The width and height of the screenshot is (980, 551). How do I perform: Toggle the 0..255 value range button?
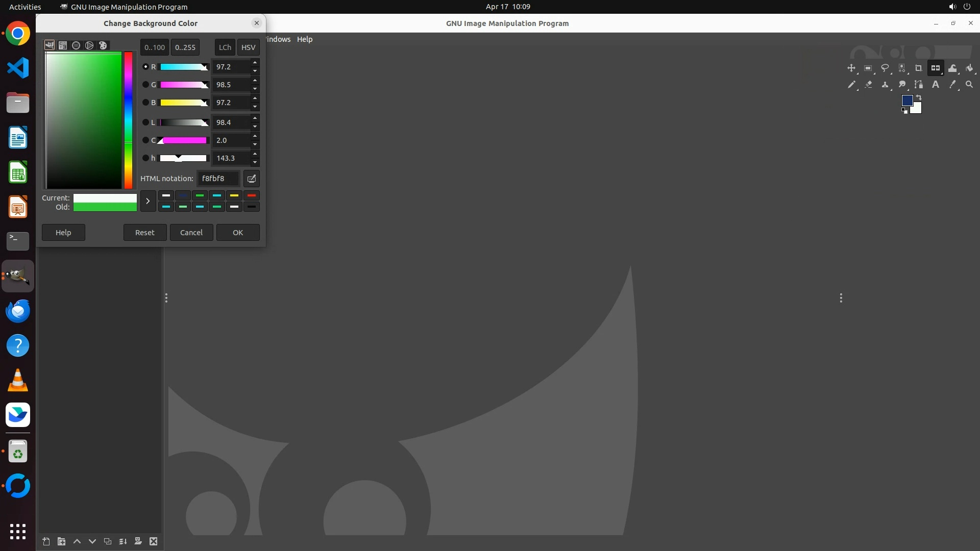185,47
